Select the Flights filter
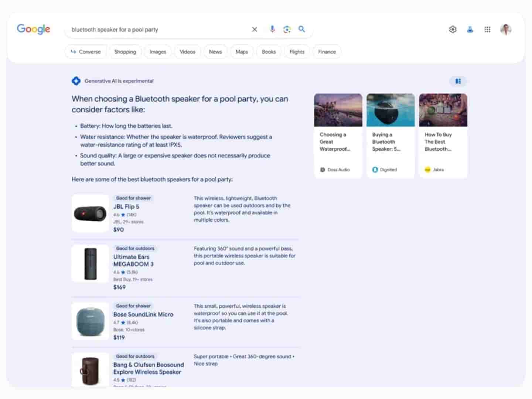 click(297, 52)
